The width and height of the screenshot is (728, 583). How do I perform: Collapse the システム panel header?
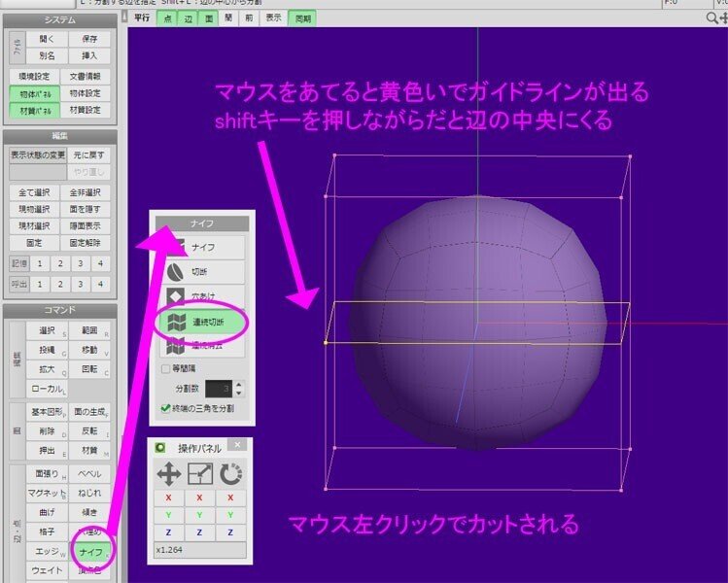click(60, 20)
